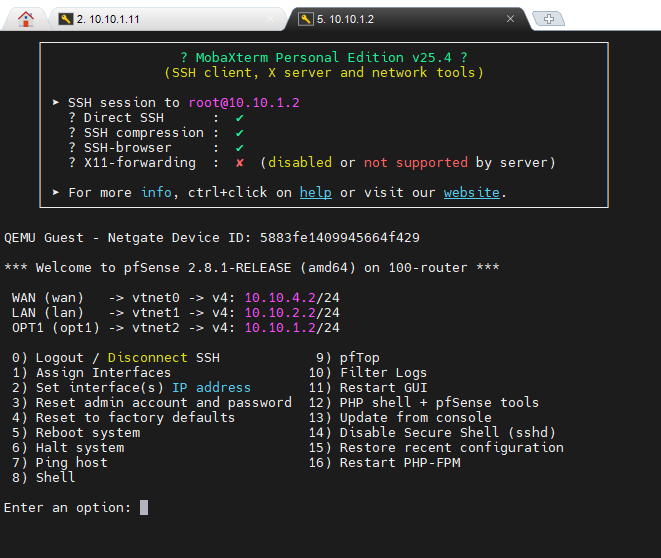
Task: Click the MobaXterm Personal Edition v25.4 title
Action: [x=323, y=57]
